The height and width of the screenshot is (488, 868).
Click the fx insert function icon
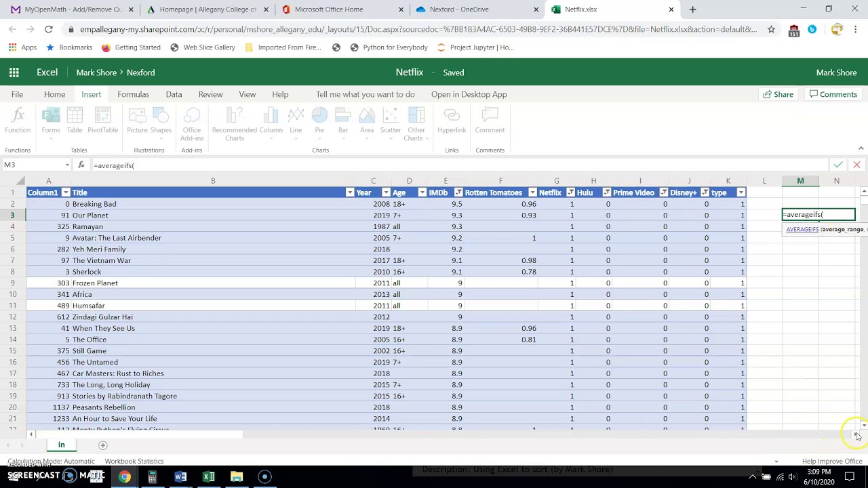tap(81, 165)
